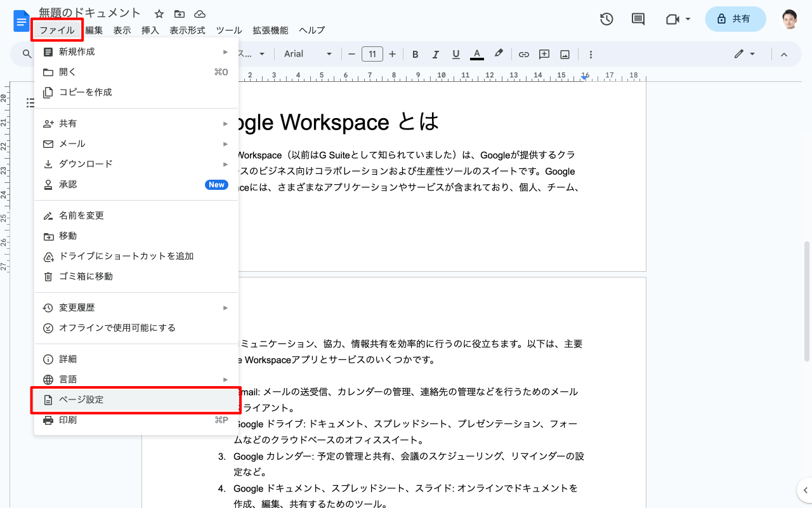This screenshot has width=812, height=508.
Task: Expand the 言語 submenu
Action: (x=136, y=379)
